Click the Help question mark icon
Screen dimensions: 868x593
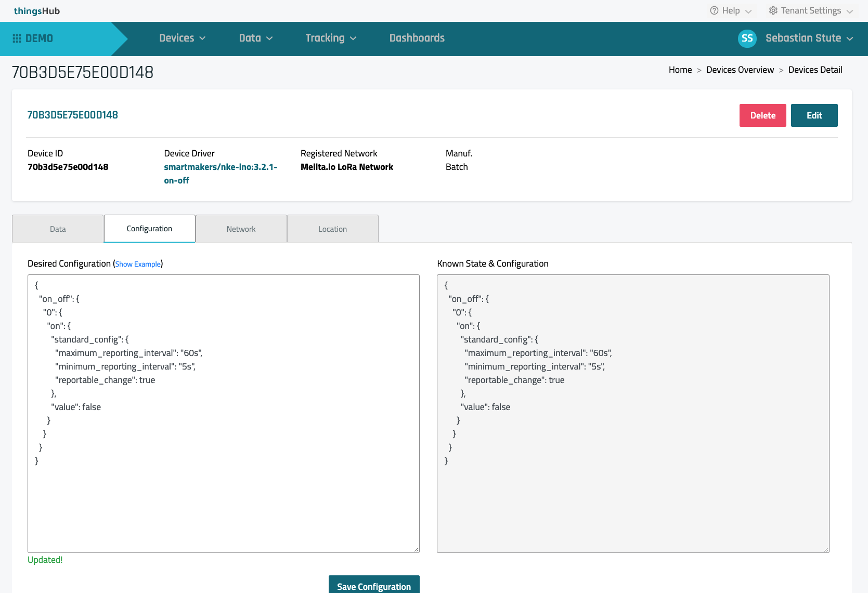click(x=714, y=10)
